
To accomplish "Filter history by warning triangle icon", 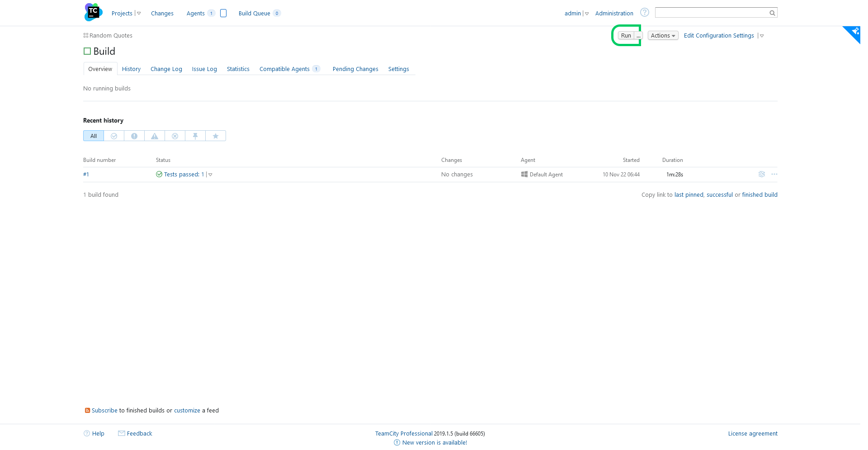I will point(155,136).
